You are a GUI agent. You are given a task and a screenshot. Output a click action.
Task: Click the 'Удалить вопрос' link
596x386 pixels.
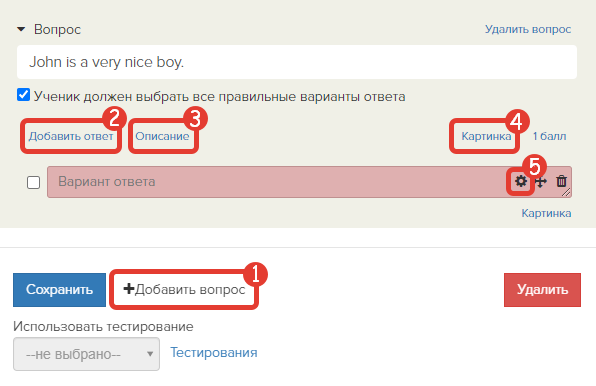[528, 29]
